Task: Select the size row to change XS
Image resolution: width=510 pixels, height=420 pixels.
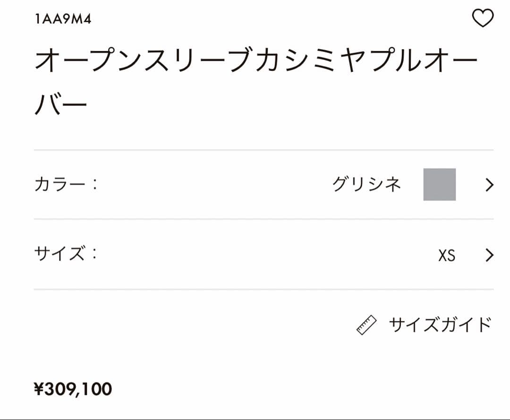Action: [260, 255]
